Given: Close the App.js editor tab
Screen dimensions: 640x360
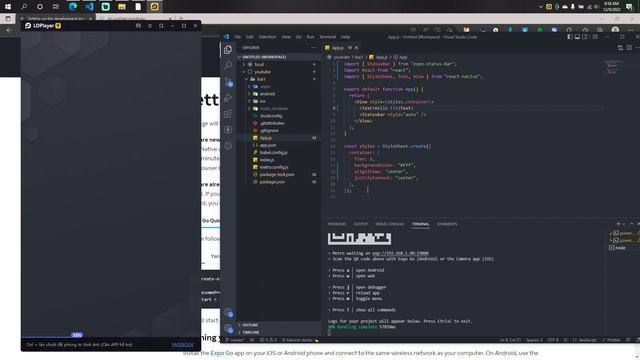Looking at the screenshot, I should [x=356, y=48].
